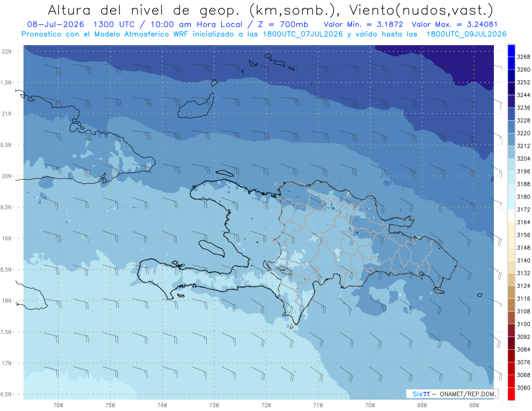532x411 pixels.
Task: Select the 'Valor Min. = 3.1872' value
Action: pyautogui.click(x=363, y=24)
